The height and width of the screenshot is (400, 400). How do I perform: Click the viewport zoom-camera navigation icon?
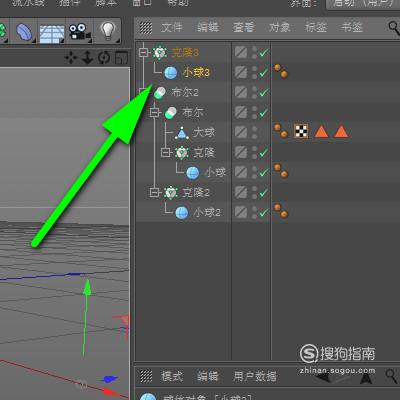point(87,58)
